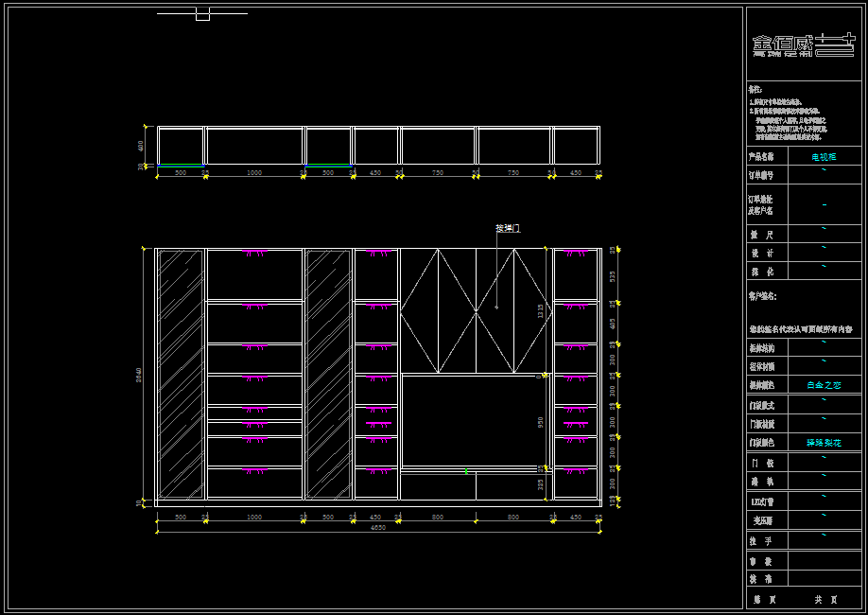Image resolution: width=868 pixels, height=615 pixels.
Task: Click the second hatched glass door panel
Action: click(328, 374)
